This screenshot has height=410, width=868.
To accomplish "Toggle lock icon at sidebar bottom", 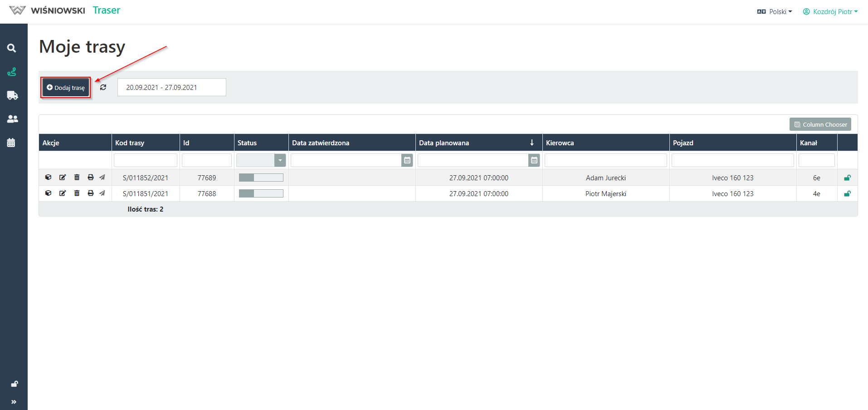I will pos(15,384).
